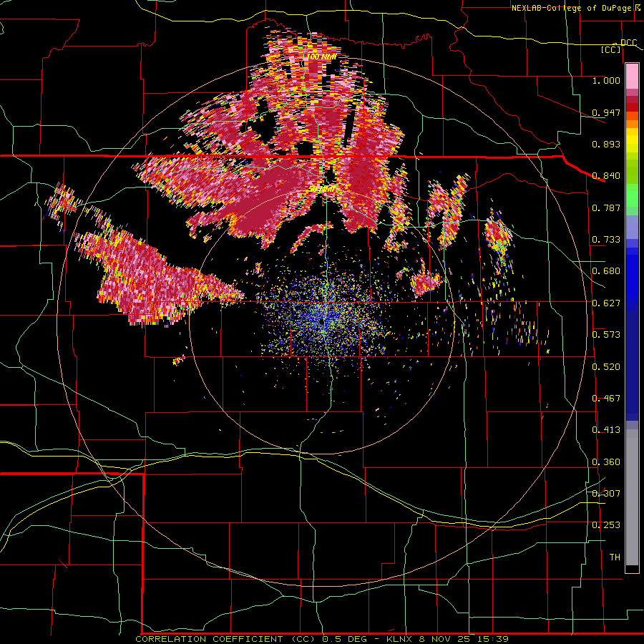This screenshot has height=644, width=644.
Task: Select the 0.627 legend value
Action: pyautogui.click(x=606, y=303)
